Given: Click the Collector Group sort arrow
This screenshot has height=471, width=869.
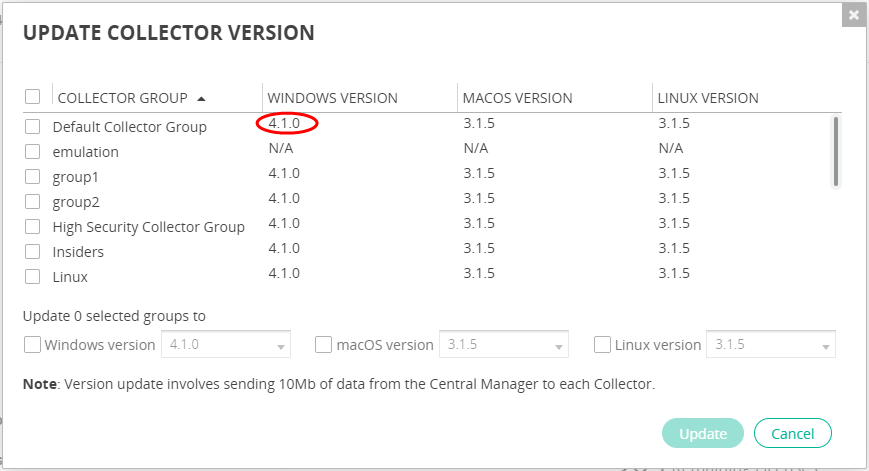Looking at the screenshot, I should [x=202, y=99].
